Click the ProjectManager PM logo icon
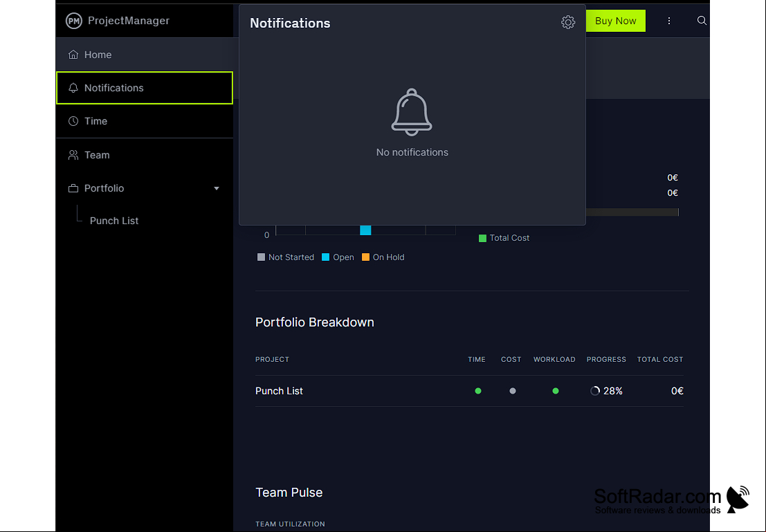This screenshot has width=766, height=532. point(74,21)
